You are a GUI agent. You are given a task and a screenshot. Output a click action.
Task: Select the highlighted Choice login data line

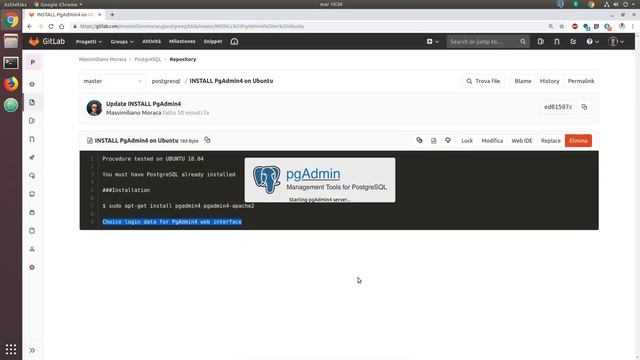coord(172,222)
